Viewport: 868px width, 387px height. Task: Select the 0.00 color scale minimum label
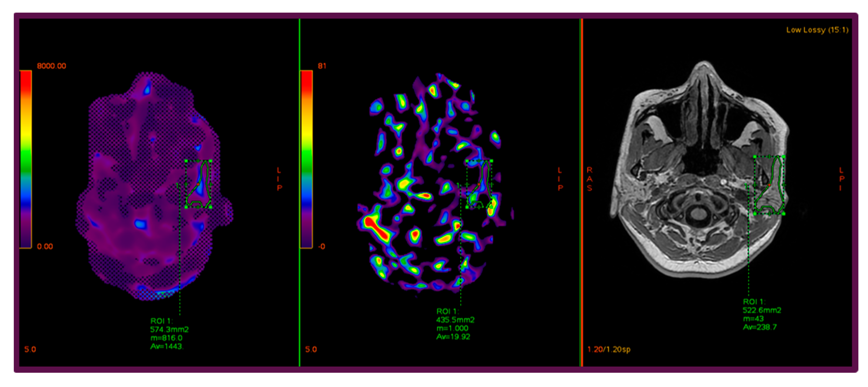(x=45, y=246)
